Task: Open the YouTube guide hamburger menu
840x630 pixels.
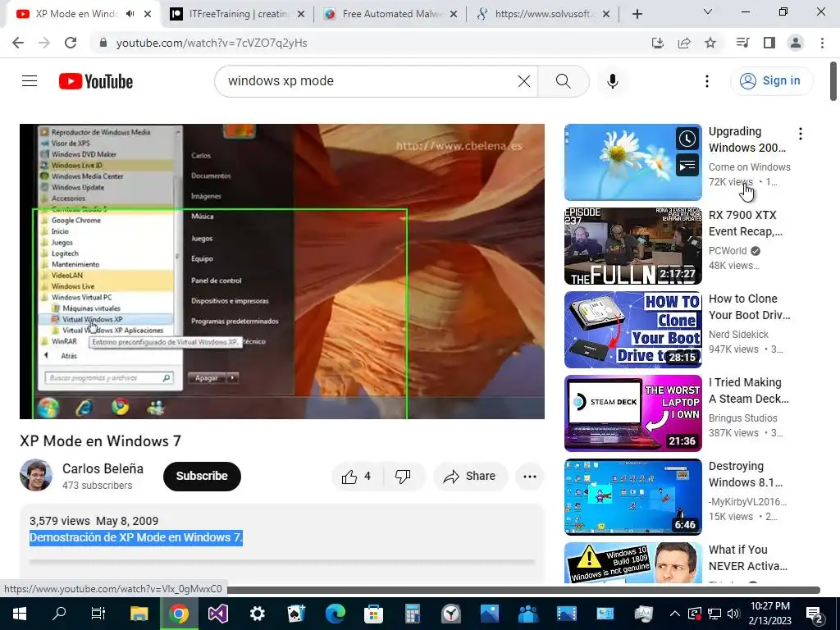Action: [30, 81]
